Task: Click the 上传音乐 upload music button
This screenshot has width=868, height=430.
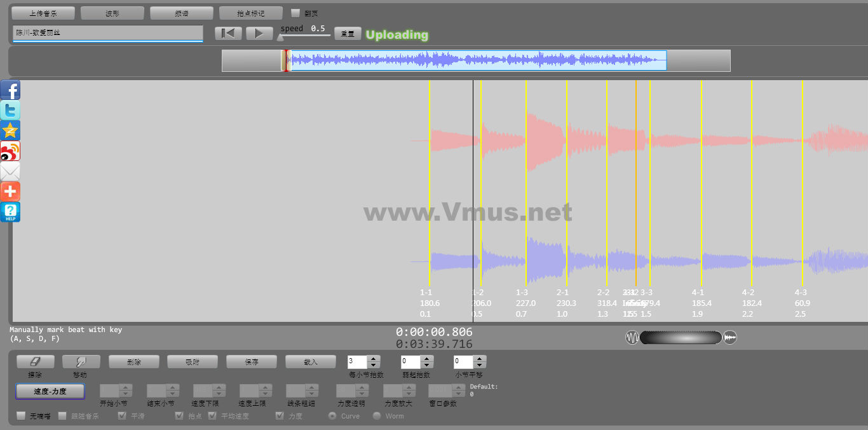Action: (x=43, y=13)
